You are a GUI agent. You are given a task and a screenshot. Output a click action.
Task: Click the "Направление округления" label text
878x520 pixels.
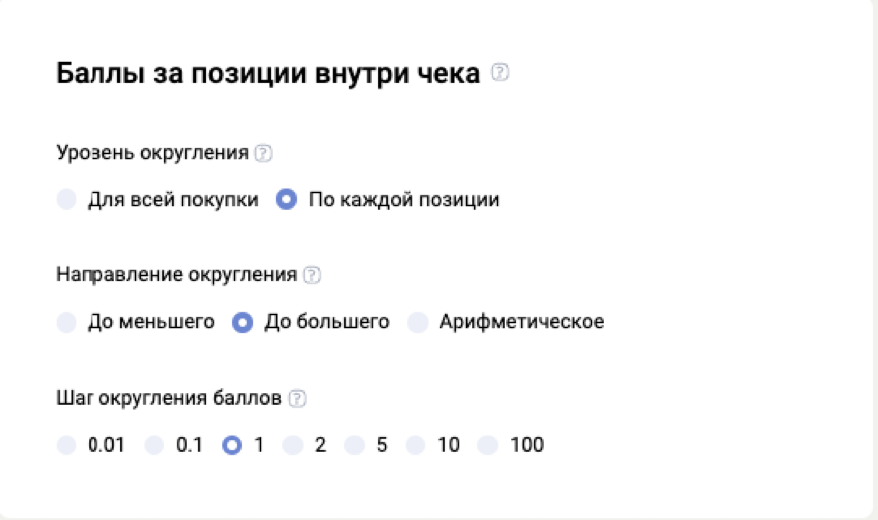click(177, 274)
